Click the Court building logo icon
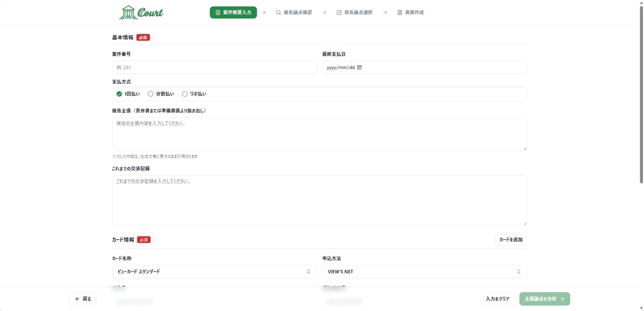 tap(128, 12)
